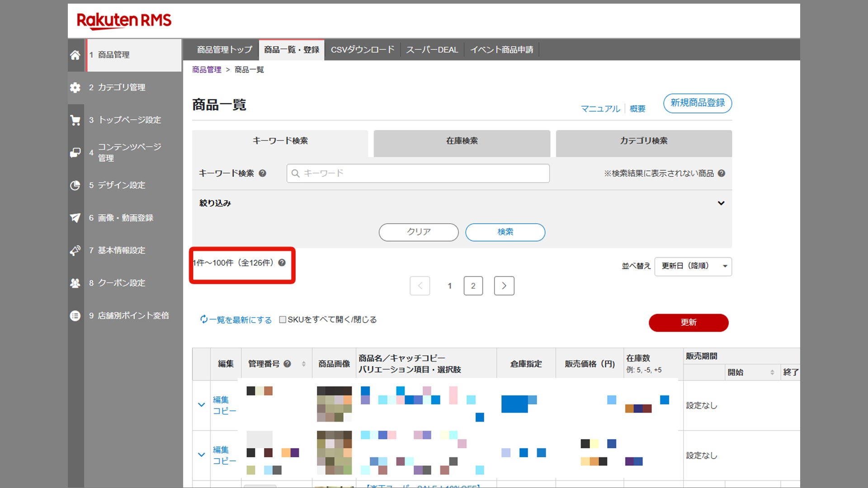Click inside the キーワード search input field
Viewport: 868px width, 488px height.
(418, 174)
